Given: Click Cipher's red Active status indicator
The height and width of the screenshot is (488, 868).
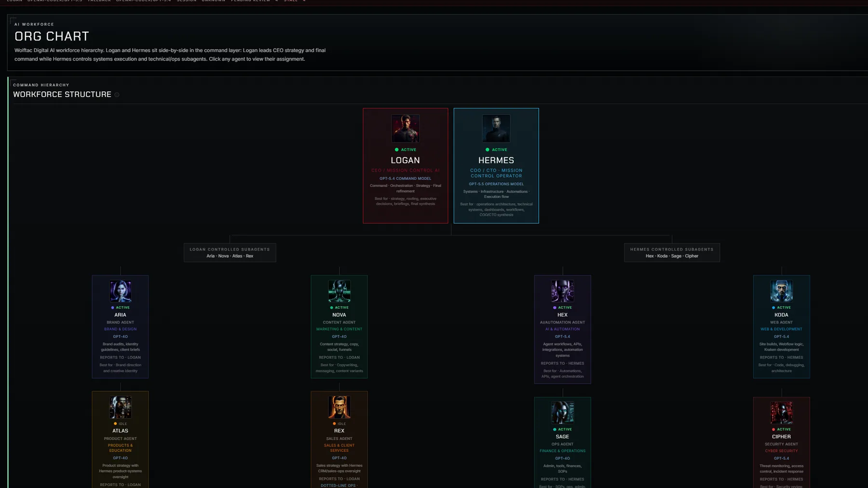Looking at the screenshot, I should [782, 429].
